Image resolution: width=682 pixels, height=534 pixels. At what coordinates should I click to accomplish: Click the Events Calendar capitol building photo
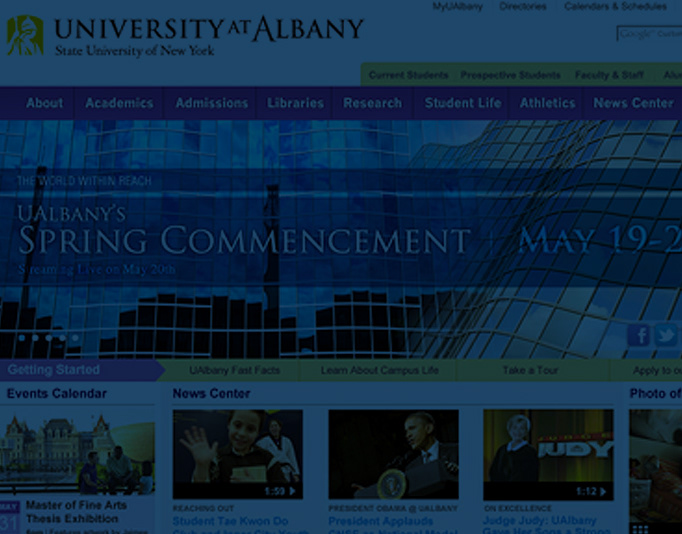pos(77,454)
